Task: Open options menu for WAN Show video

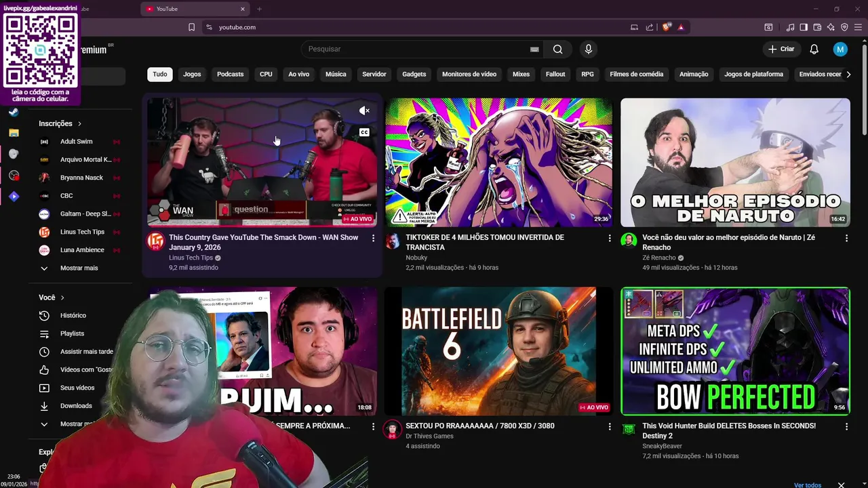Action: point(373,238)
